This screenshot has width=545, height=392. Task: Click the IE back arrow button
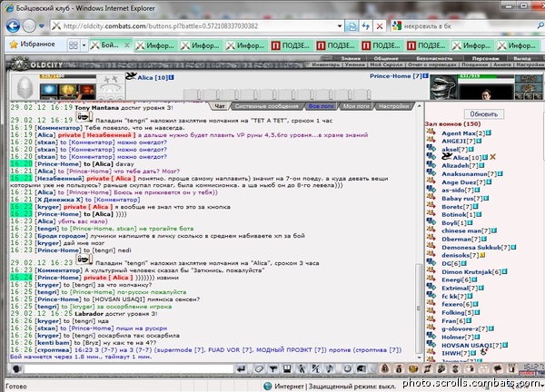pos(14,26)
